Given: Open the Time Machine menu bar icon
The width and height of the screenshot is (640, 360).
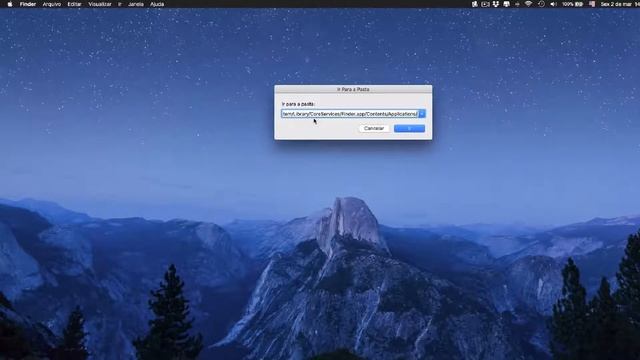Looking at the screenshot, I should click(x=541, y=4).
